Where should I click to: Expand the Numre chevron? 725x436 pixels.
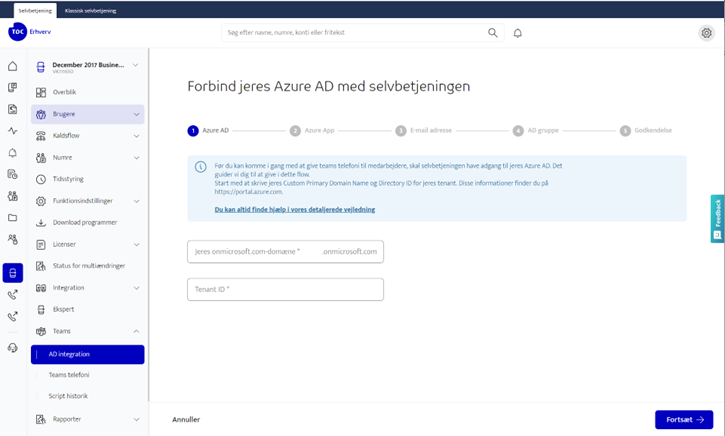tap(136, 158)
